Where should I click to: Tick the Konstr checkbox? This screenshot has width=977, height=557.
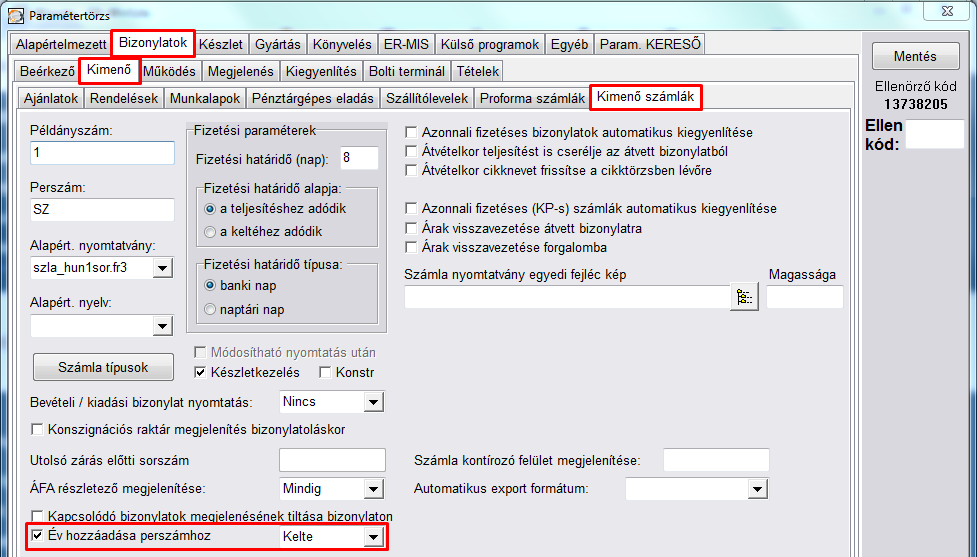tap(325, 373)
